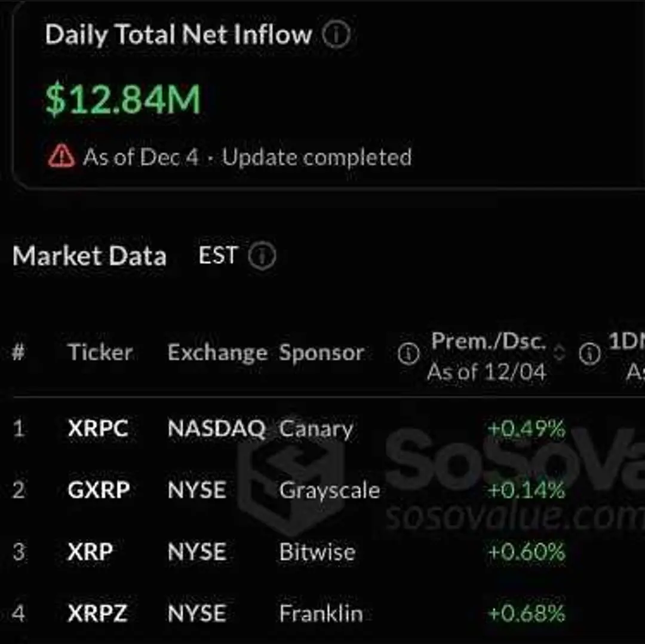Select the EST timezone label
Image resolution: width=645 pixels, height=644 pixels.
point(217,255)
